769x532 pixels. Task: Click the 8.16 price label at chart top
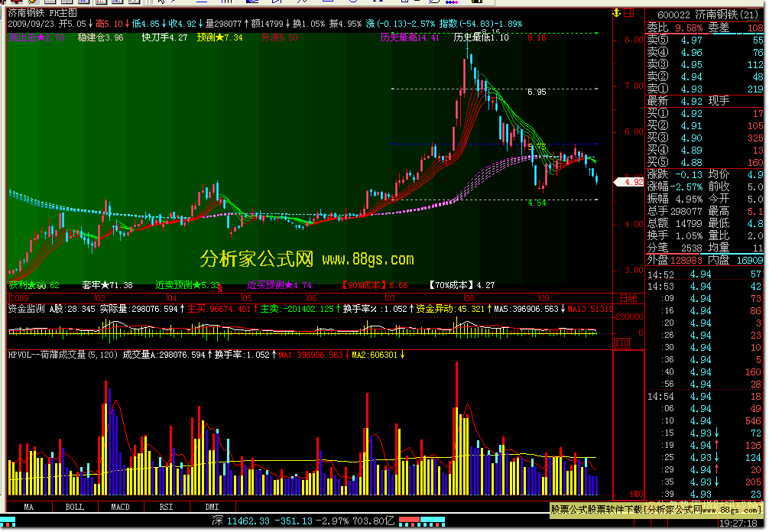click(537, 37)
